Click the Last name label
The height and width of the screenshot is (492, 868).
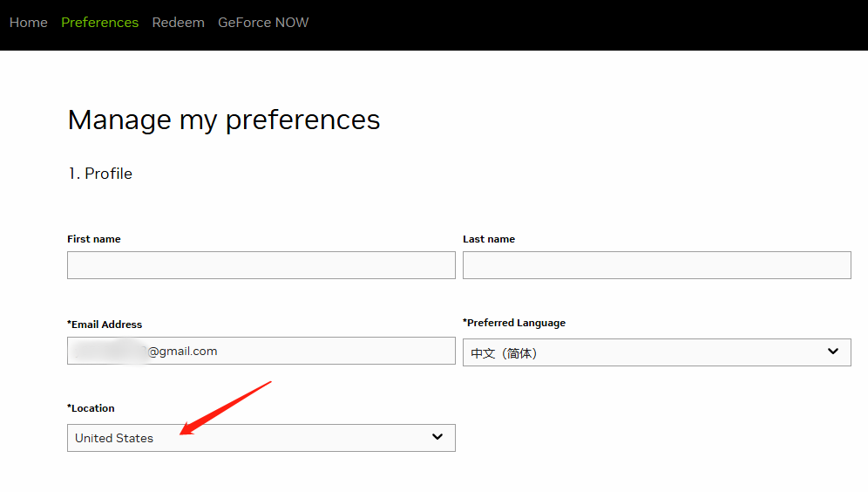[x=489, y=239]
